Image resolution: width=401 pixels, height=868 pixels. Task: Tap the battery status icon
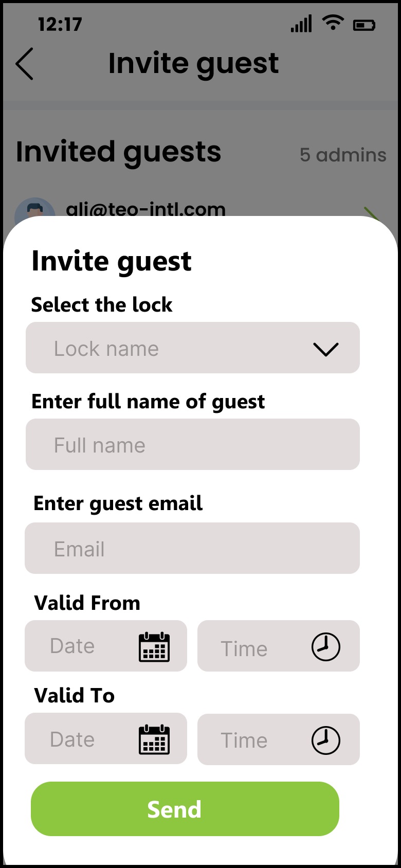(x=364, y=25)
